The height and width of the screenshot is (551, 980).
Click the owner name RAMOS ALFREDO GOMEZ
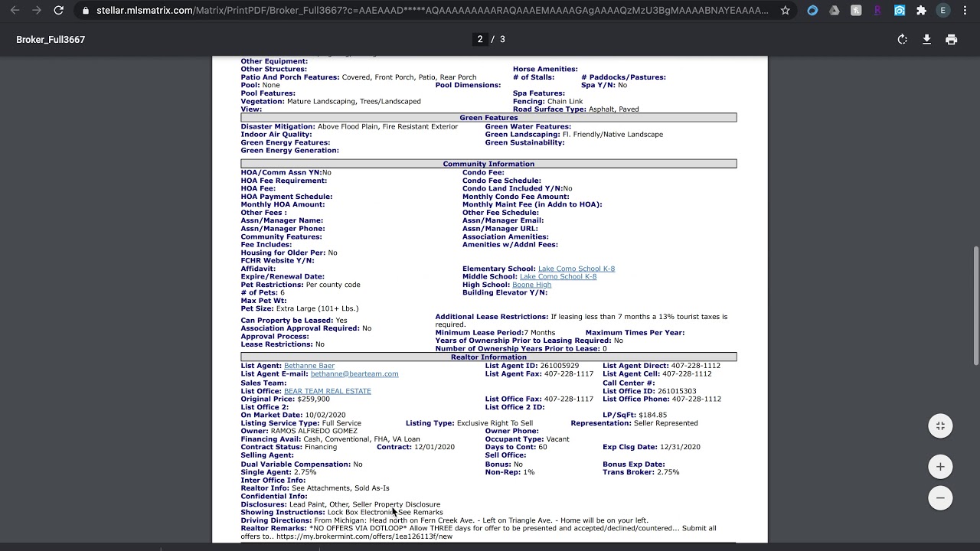point(314,431)
